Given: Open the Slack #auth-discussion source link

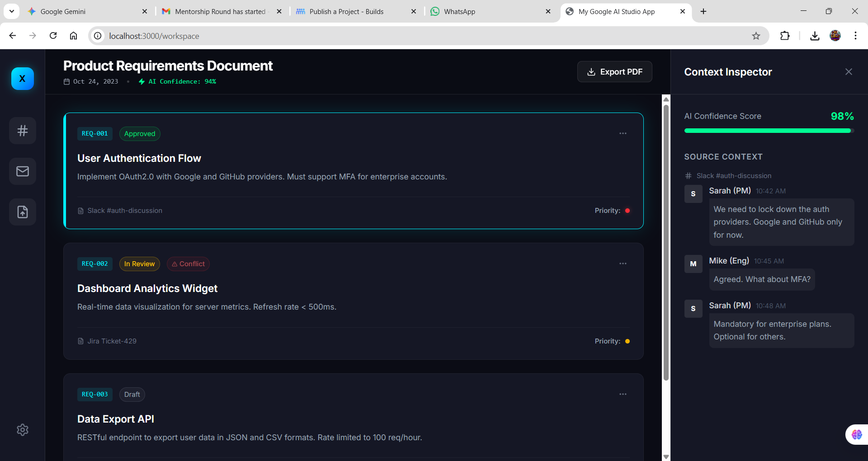Looking at the screenshot, I should (124, 211).
